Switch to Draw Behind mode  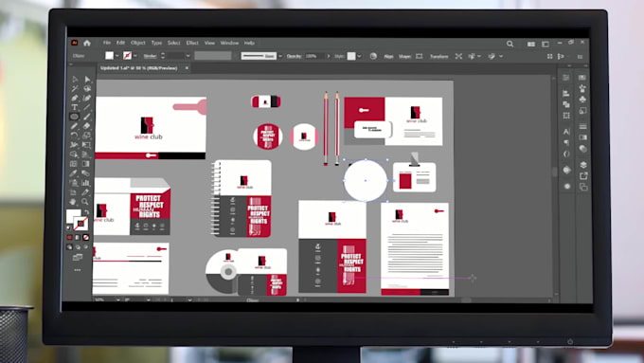coord(78,247)
